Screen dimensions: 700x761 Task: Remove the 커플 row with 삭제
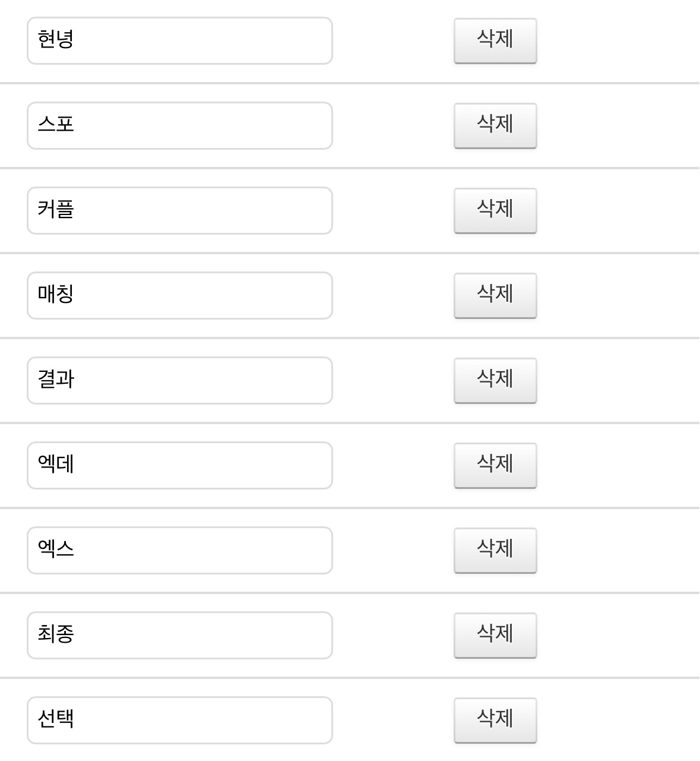495,210
